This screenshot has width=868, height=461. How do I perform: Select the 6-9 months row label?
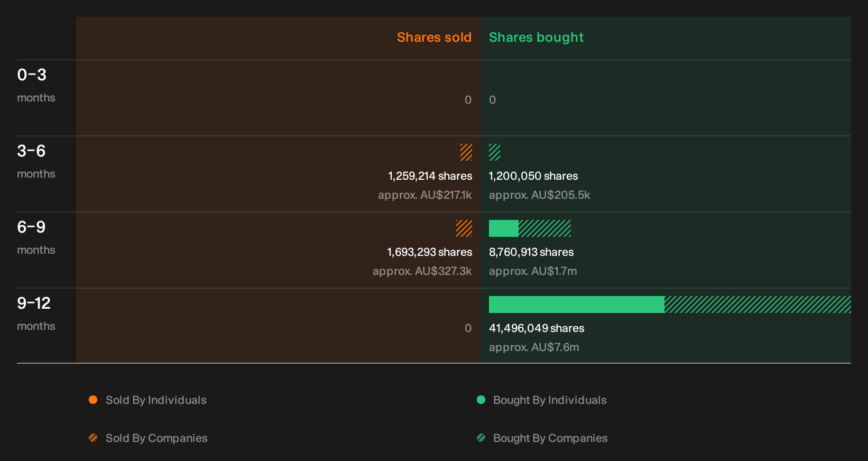[36, 237]
